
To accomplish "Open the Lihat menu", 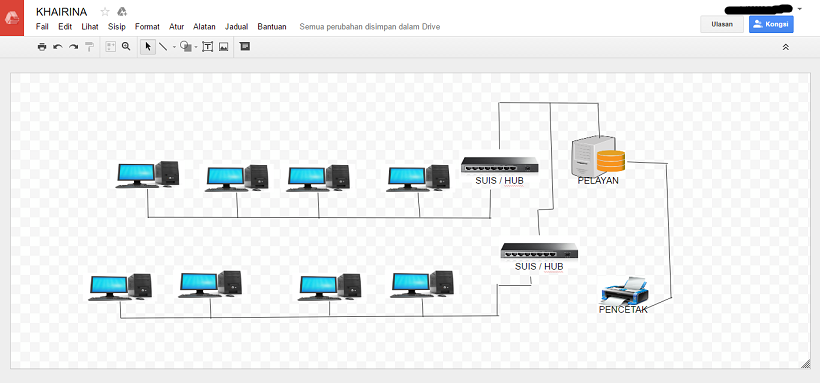I will click(90, 26).
